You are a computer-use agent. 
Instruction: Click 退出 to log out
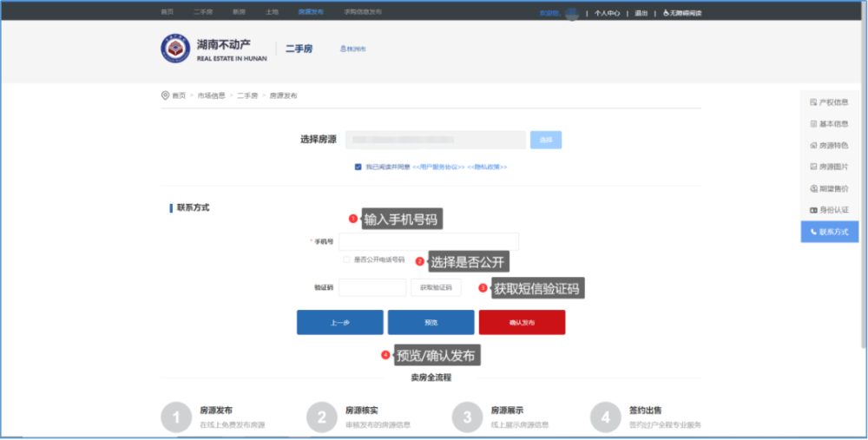(x=641, y=13)
